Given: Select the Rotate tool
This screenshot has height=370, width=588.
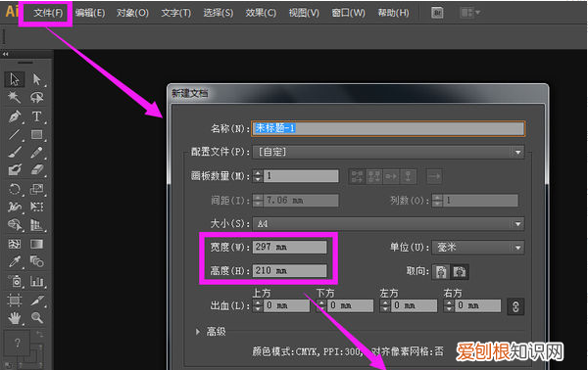Looking at the screenshot, I should (15, 189).
